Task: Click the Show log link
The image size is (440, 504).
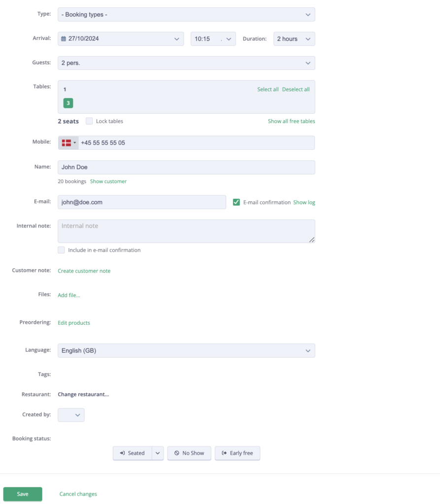Action: pos(304,202)
